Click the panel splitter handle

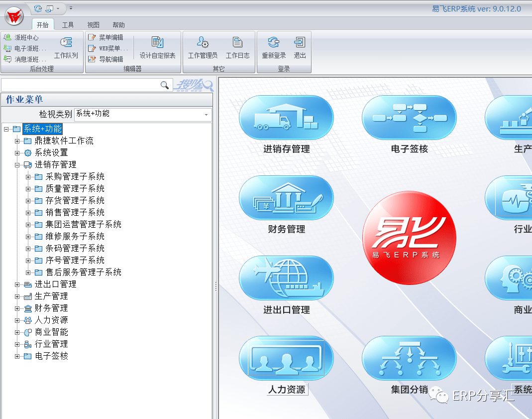[216, 286]
